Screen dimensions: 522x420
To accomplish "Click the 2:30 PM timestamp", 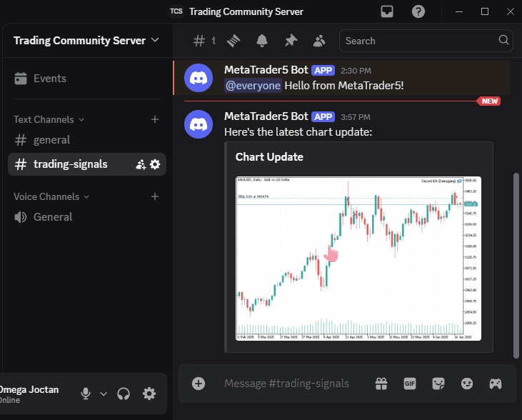I will [x=356, y=71].
